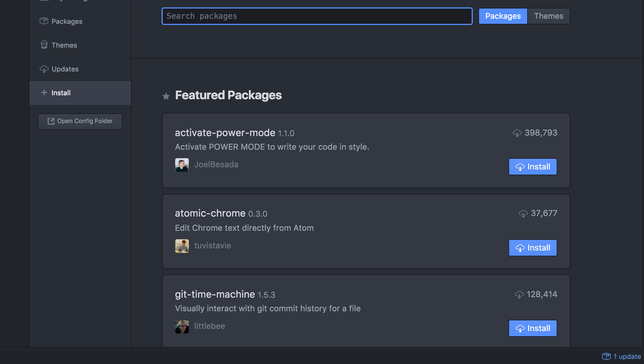The width and height of the screenshot is (644, 364).
Task: Select the Packages tab
Action: point(503,16)
